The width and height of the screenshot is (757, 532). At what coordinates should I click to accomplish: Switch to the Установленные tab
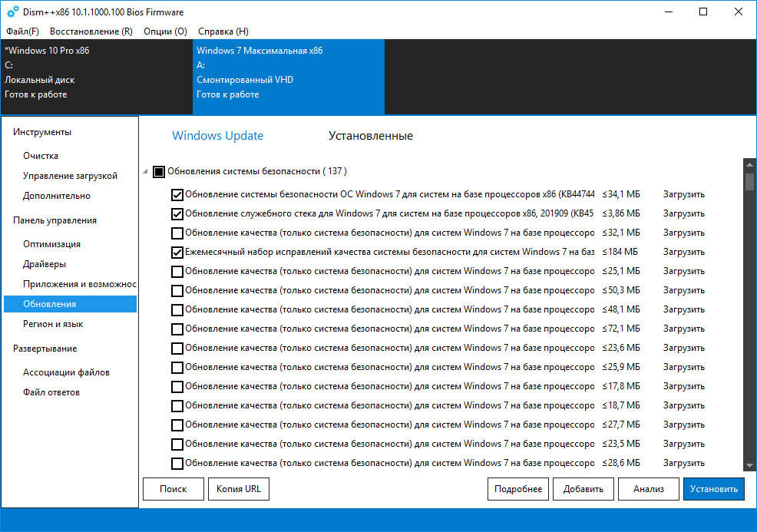(x=370, y=136)
